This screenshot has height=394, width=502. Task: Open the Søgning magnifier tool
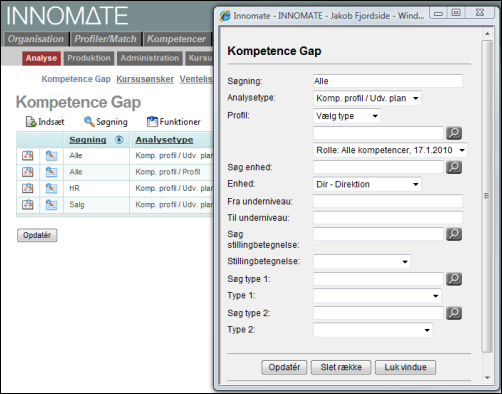[x=106, y=122]
